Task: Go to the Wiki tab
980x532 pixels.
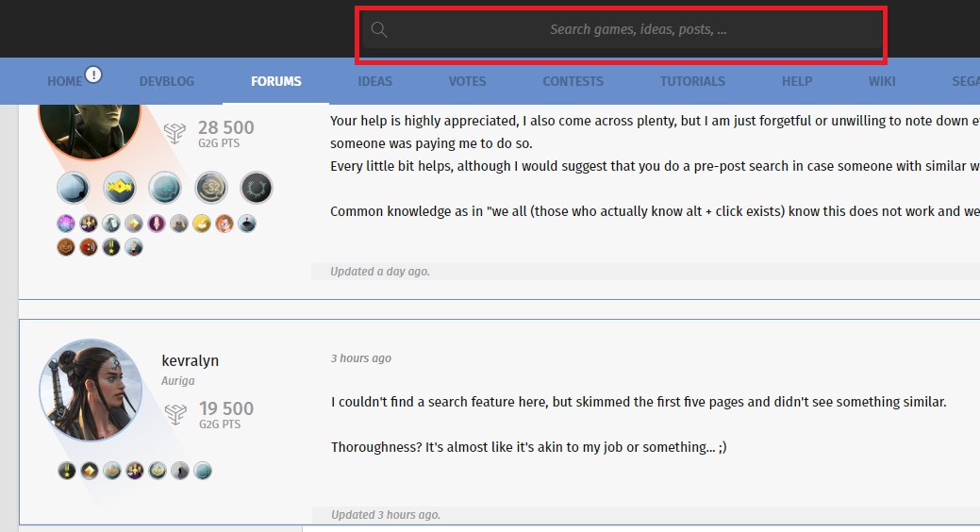Action: pyautogui.click(x=882, y=81)
